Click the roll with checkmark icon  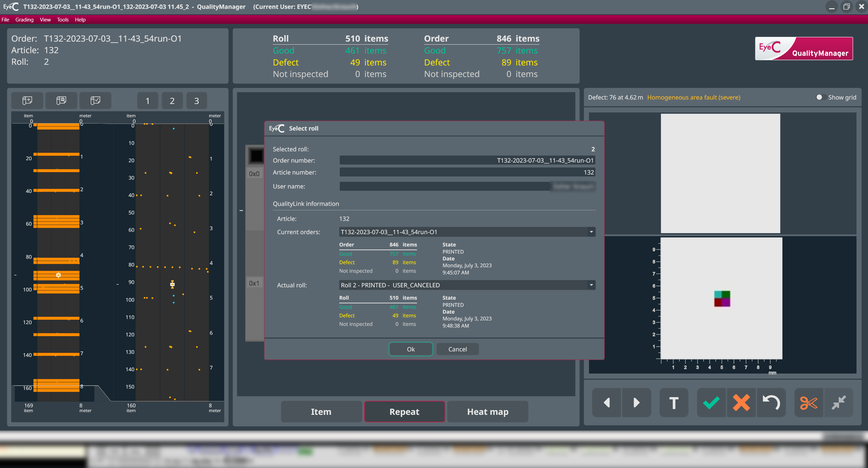[95, 101]
